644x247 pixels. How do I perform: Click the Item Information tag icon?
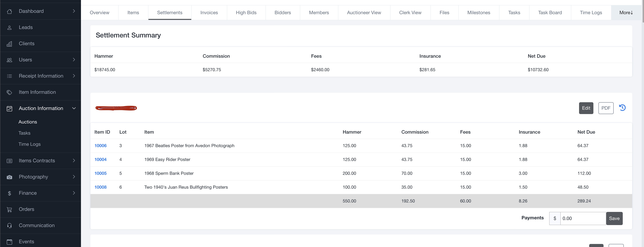coord(9,92)
